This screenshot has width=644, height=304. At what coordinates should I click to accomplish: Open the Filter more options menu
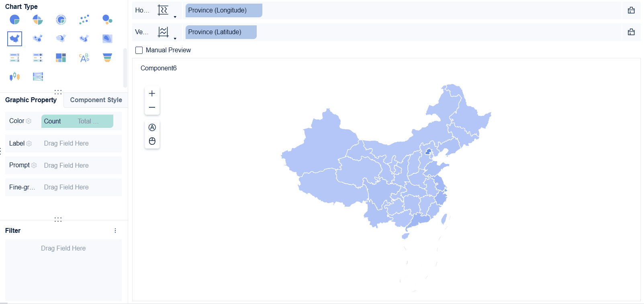click(115, 230)
